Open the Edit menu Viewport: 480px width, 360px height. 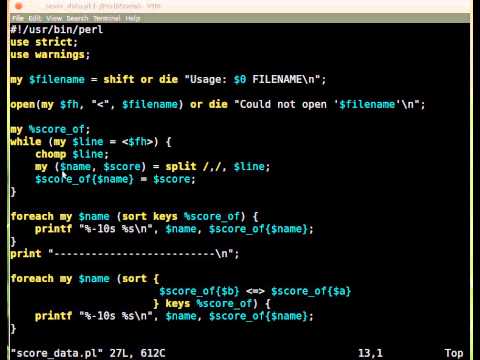coord(35,18)
